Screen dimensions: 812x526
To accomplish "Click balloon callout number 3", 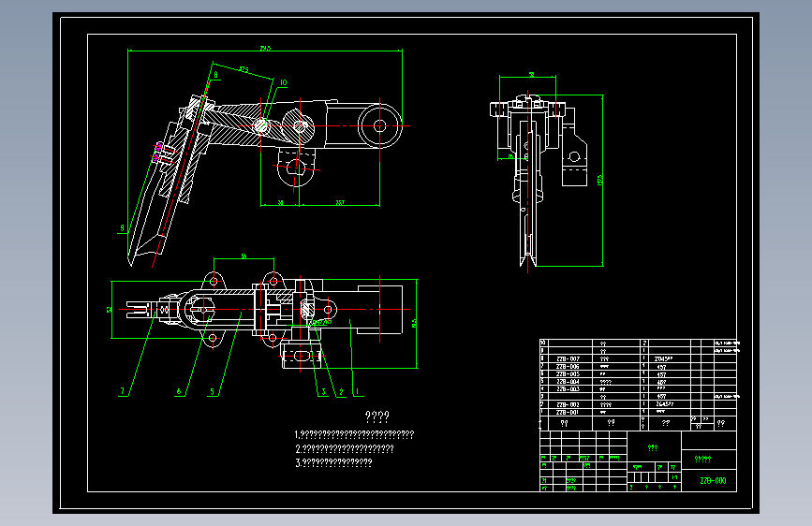I will tap(324, 392).
